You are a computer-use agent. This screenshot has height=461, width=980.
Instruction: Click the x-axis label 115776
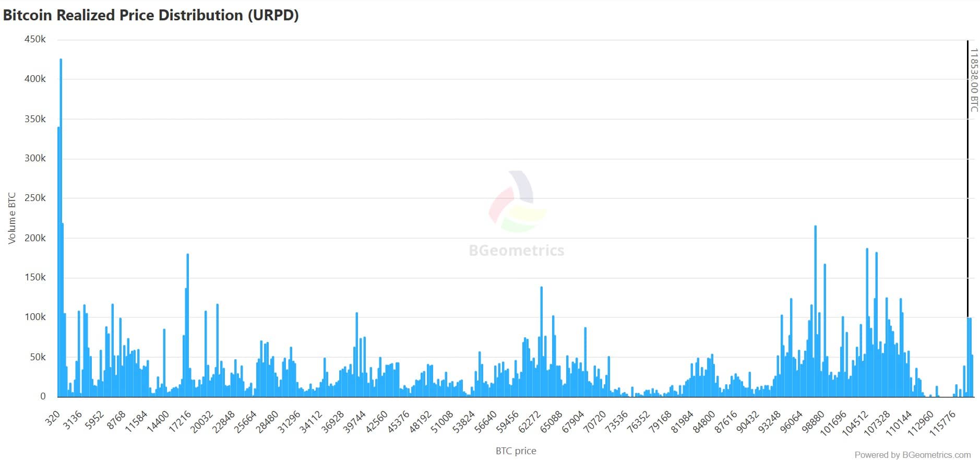click(942, 423)
